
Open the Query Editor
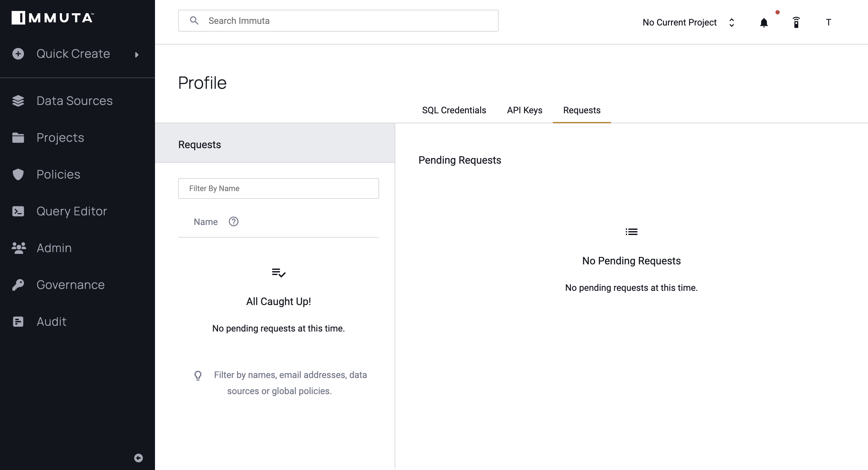[72, 211]
